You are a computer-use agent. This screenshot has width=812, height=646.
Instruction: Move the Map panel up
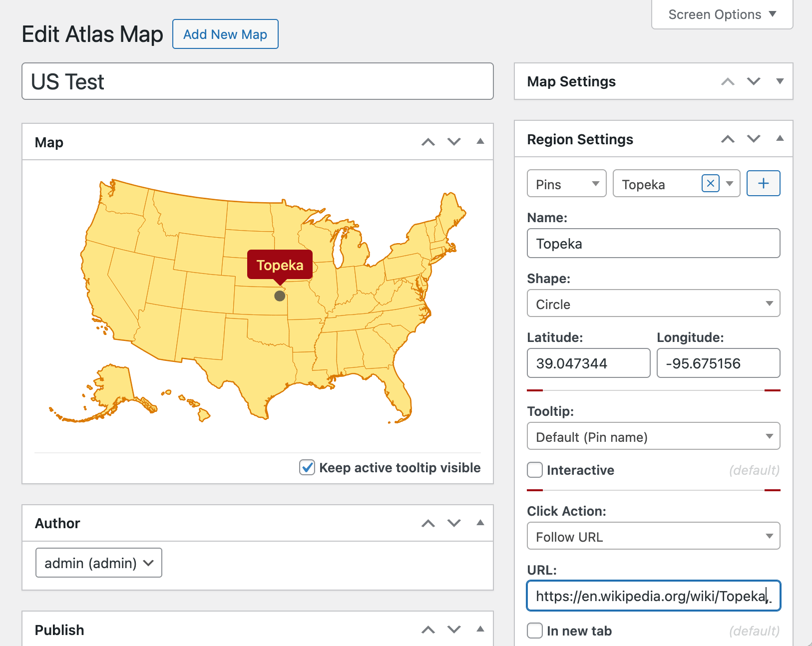coord(428,142)
